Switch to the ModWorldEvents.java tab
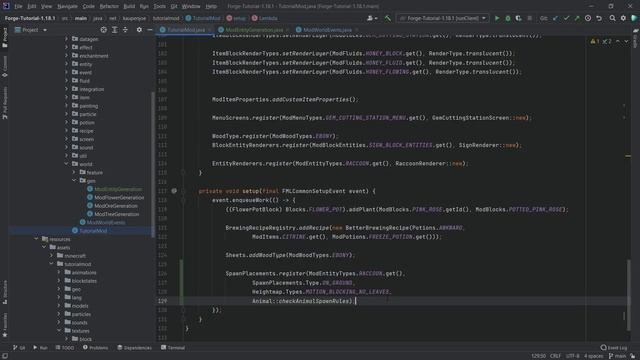640x360 pixels. pos(327,30)
